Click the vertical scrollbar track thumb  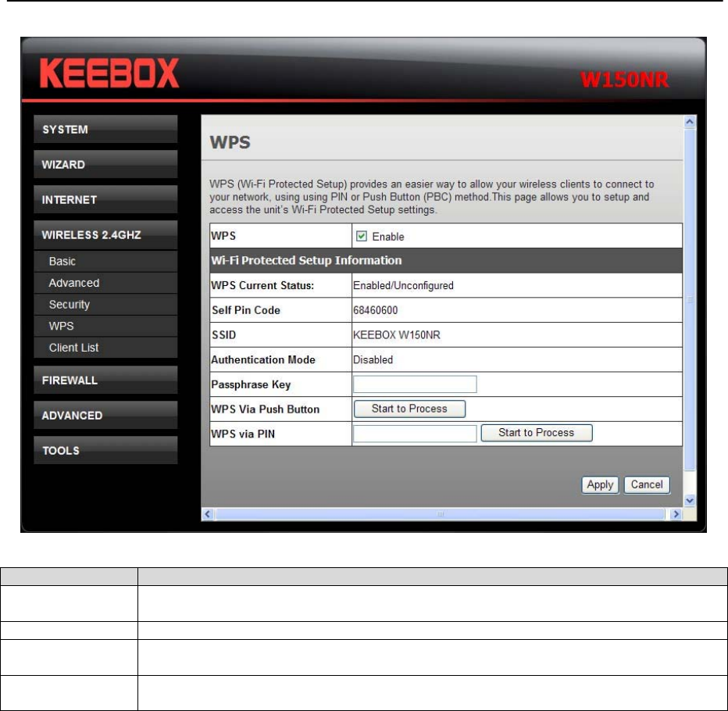pyautogui.click(x=690, y=299)
